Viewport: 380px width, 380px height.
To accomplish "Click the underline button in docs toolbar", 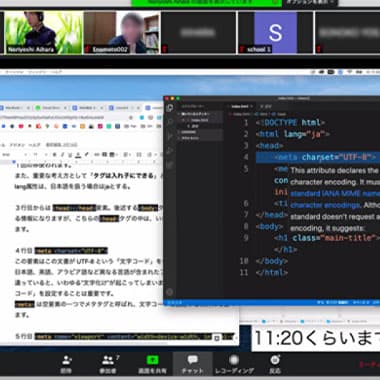I will (x=70, y=154).
